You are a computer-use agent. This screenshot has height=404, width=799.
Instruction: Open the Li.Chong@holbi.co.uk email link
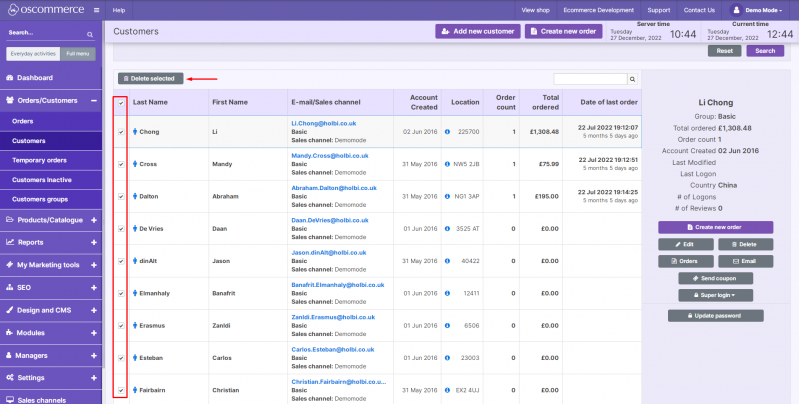pos(325,122)
